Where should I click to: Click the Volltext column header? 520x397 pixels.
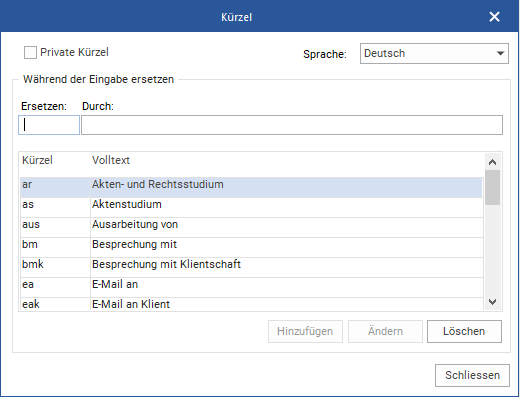(111, 160)
